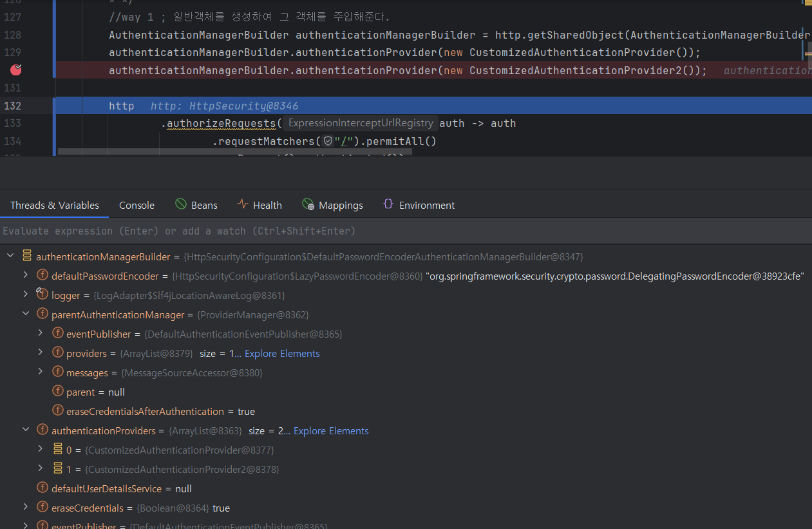
Task: Click the authenticationManagerBuilder variable icon
Action: (x=27, y=256)
